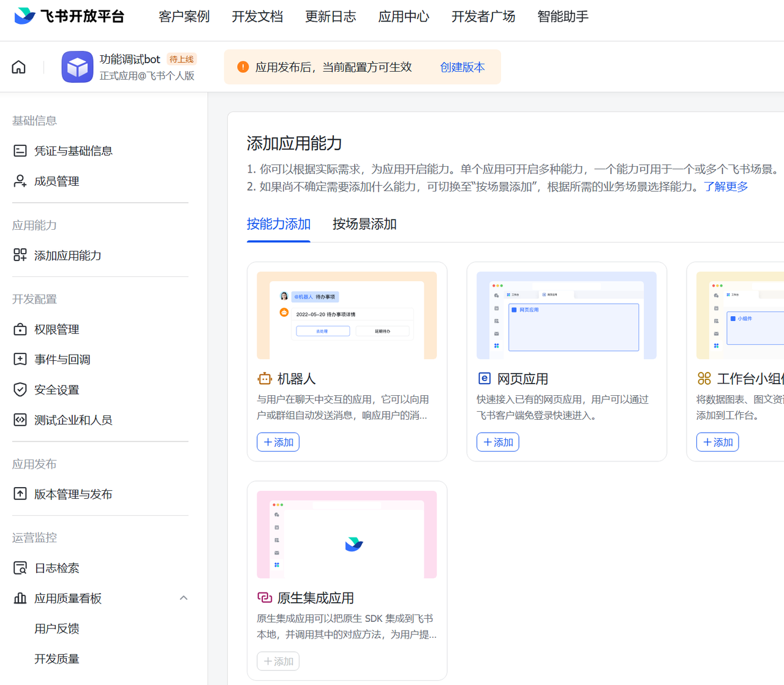Viewport: 784px width, 685px height.
Task: Click the 安全设置 shield icon
Action: point(20,390)
